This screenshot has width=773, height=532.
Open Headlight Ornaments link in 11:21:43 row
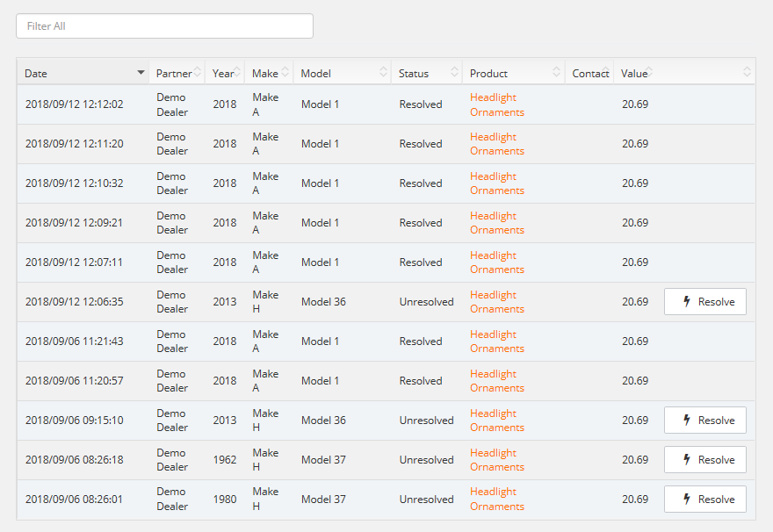coord(497,341)
